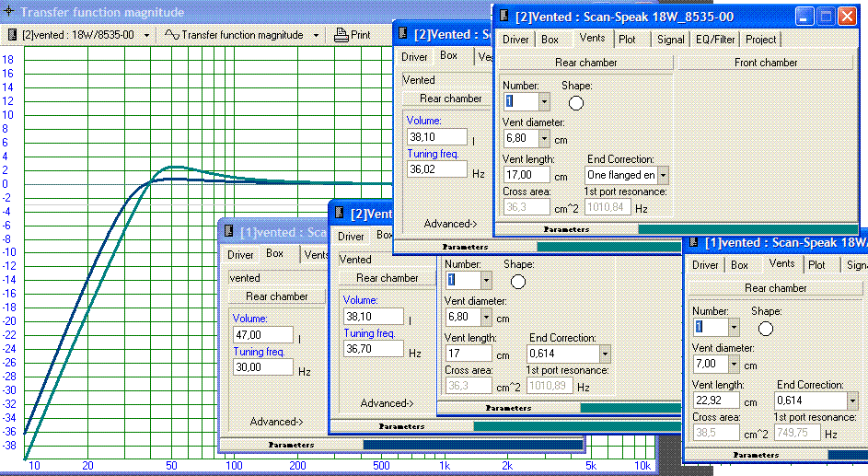The image size is (868, 476).
Task: Click Driver tab in [2]Vented window with 36,02 Hz tuning
Action: (414, 57)
